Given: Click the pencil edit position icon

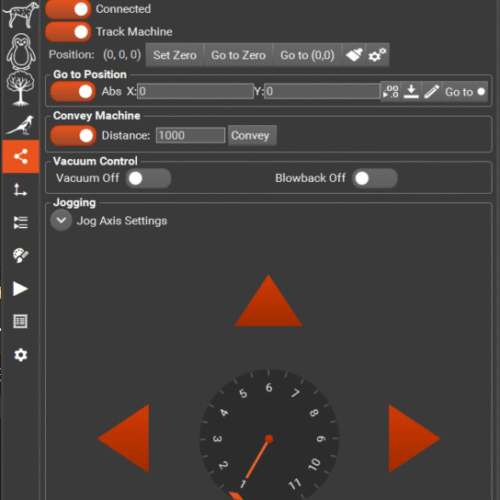Looking at the screenshot, I should point(432,91).
